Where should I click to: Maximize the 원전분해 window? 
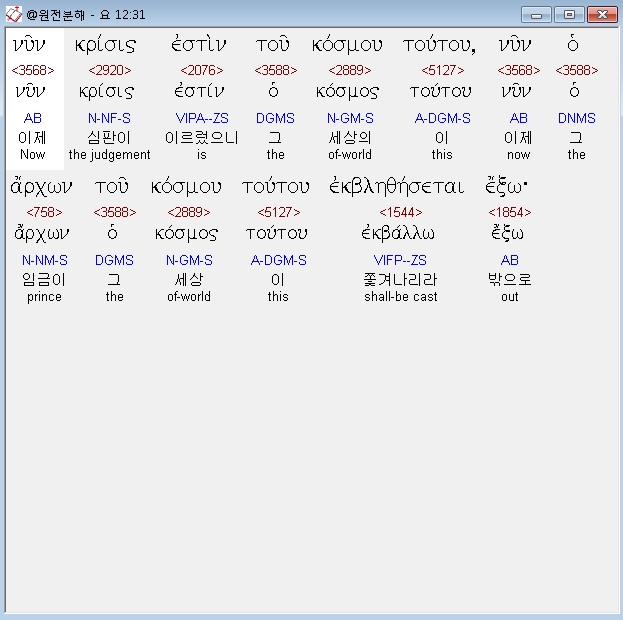pos(569,15)
